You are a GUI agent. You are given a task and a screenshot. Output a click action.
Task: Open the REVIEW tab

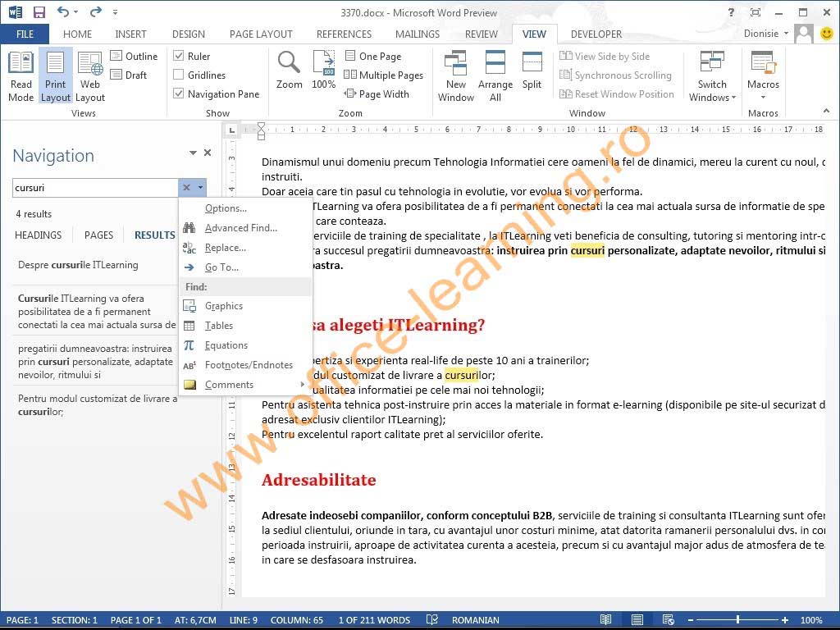click(x=481, y=34)
